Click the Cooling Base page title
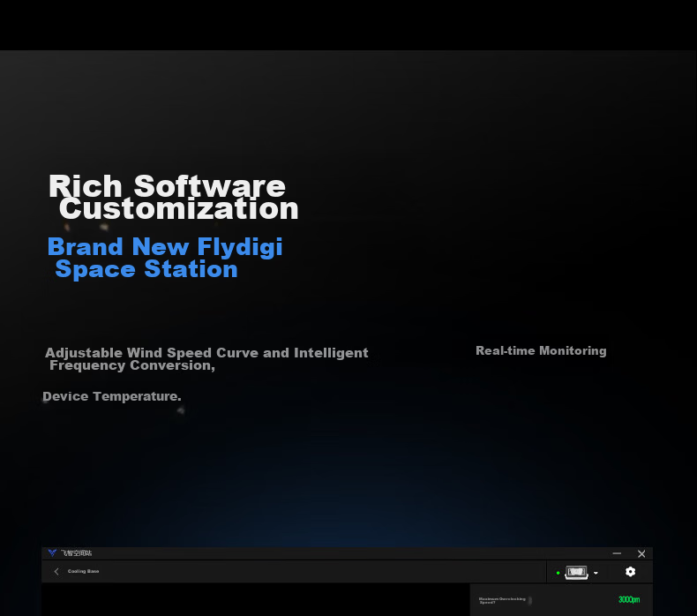This screenshot has width=697, height=616. [x=84, y=571]
